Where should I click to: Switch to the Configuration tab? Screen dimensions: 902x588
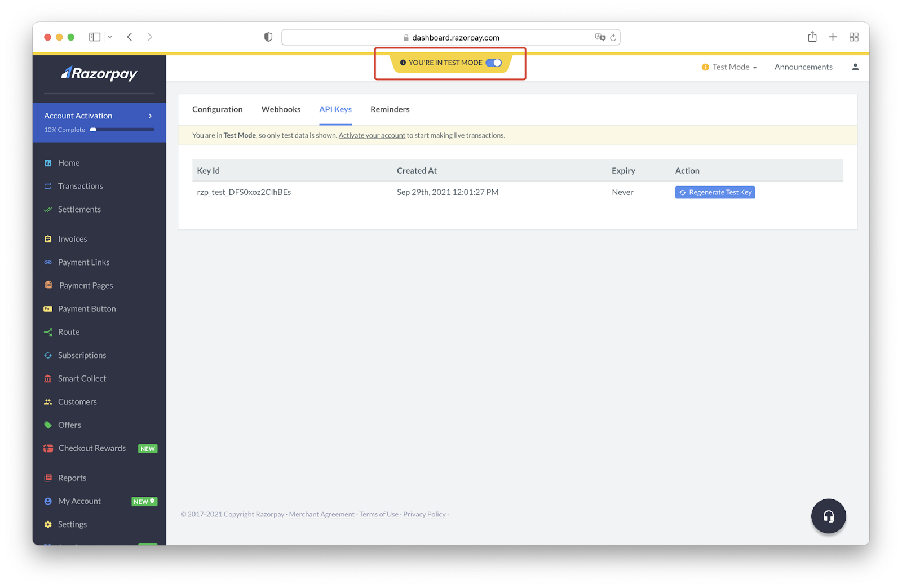click(x=217, y=109)
